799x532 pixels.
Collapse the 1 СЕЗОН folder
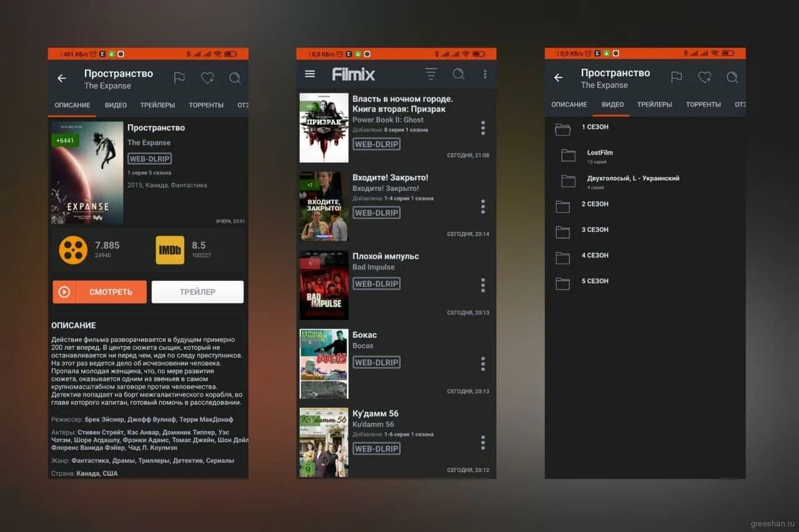tap(562, 130)
